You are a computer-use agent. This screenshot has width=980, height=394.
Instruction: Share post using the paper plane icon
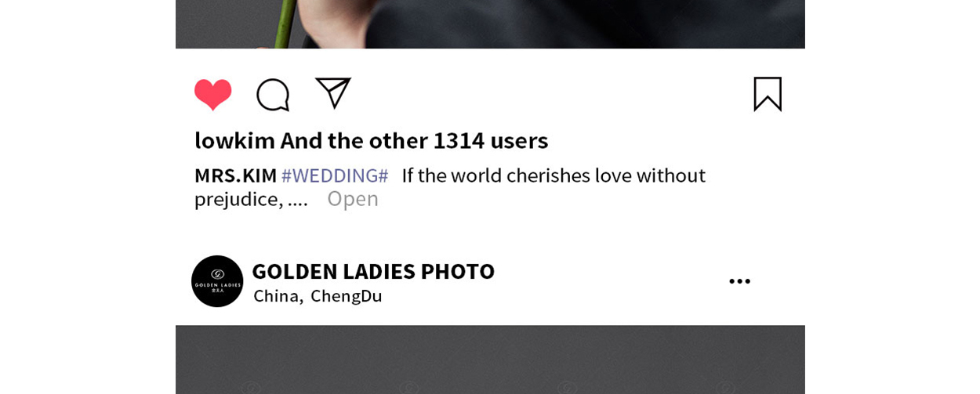coord(333,93)
